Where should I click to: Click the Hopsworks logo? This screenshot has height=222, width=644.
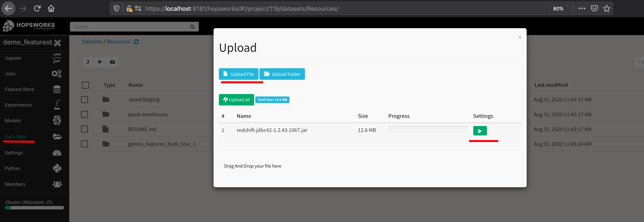pos(29,26)
